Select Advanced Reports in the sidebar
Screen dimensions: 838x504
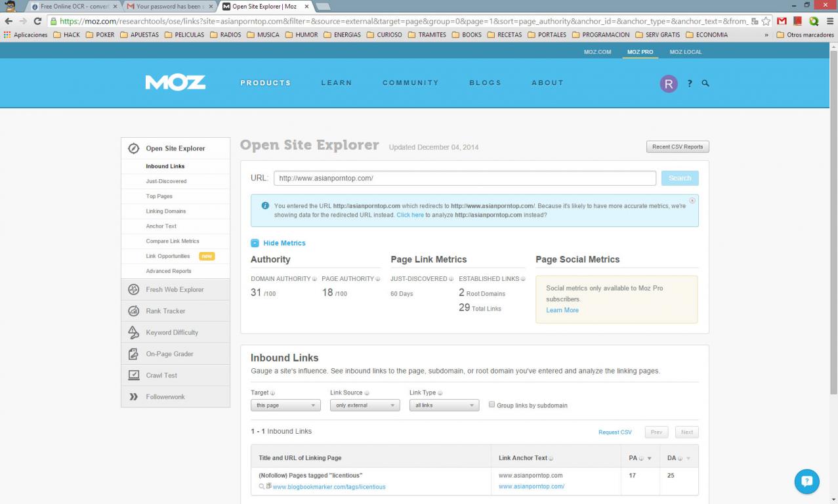169,271
